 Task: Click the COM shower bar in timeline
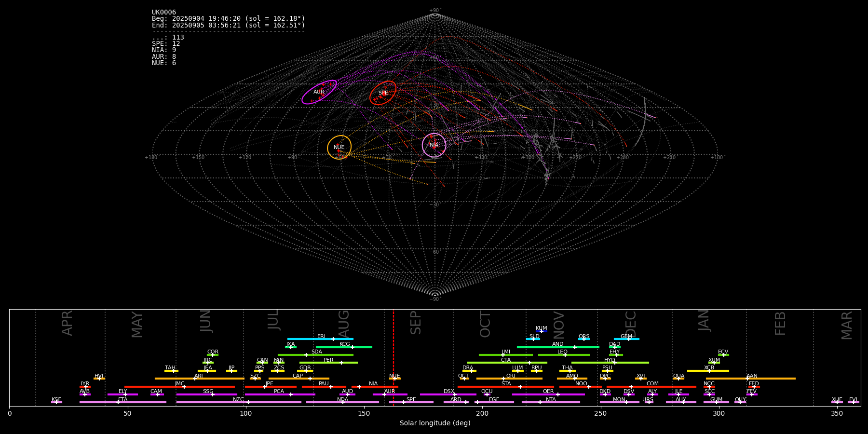(651, 387)
